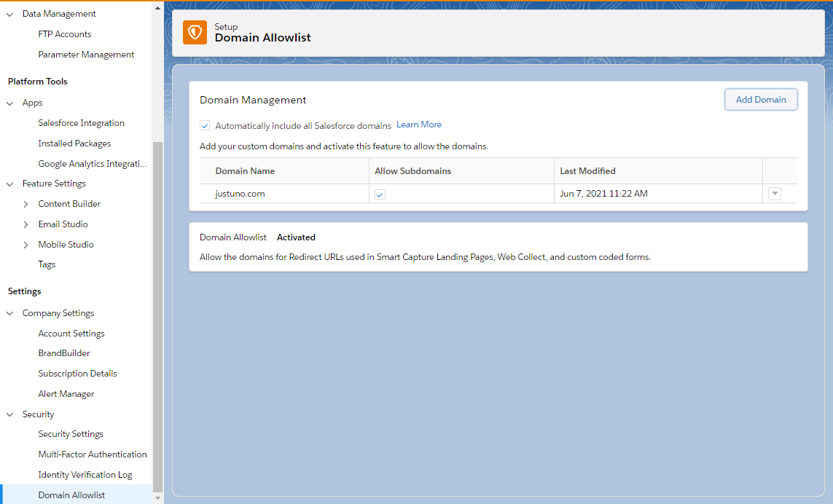Expand the Email Studio chevron
Screen dimensions: 833x504
click(x=26, y=224)
